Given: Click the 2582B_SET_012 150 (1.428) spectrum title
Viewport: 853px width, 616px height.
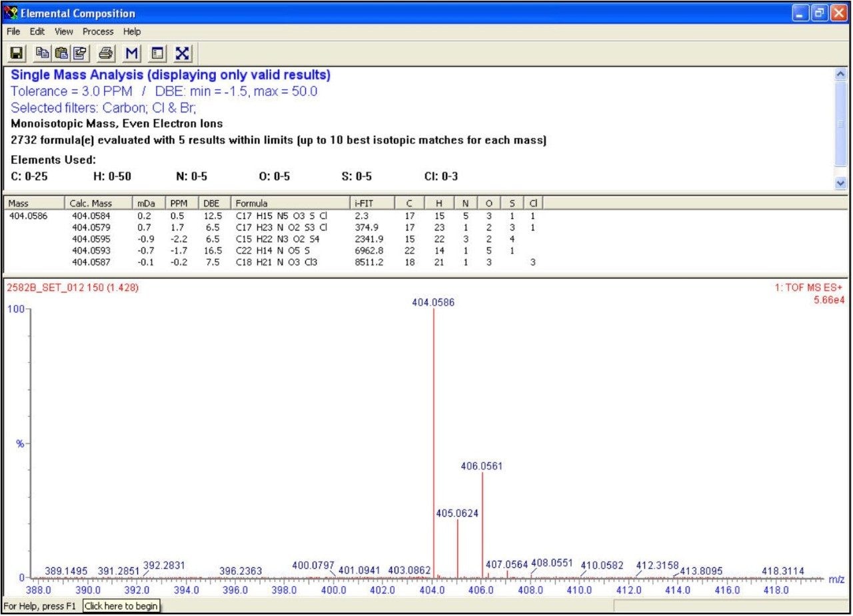Looking at the screenshot, I should point(73,288).
